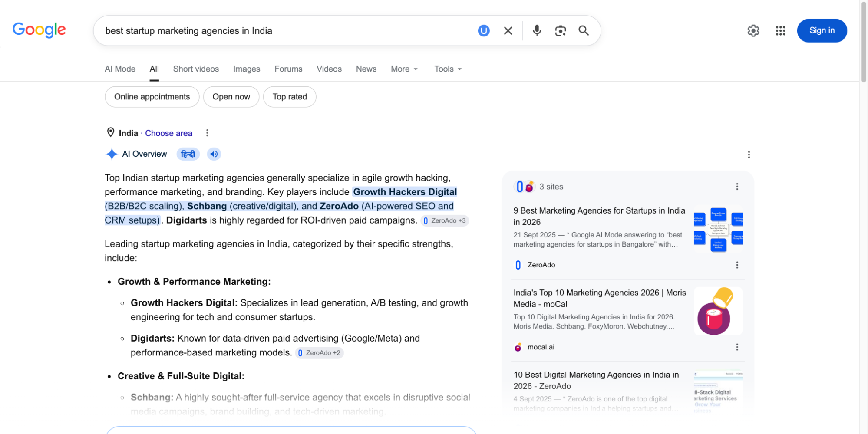
Task: Open three-dot menu for mocal.ai source
Action: coord(737,347)
